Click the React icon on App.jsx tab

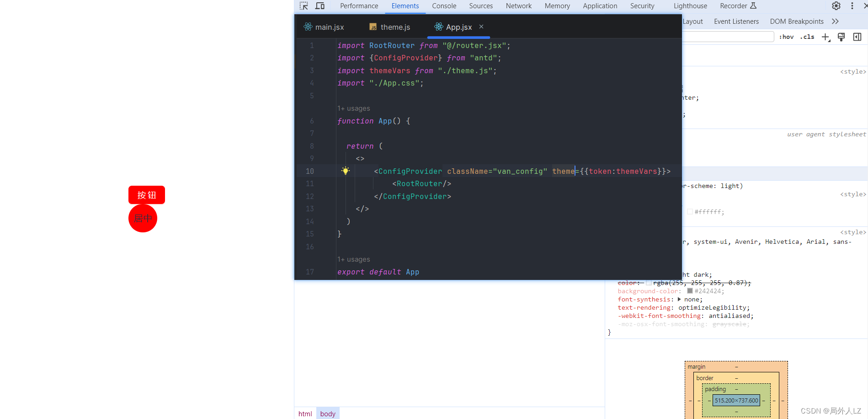point(439,27)
